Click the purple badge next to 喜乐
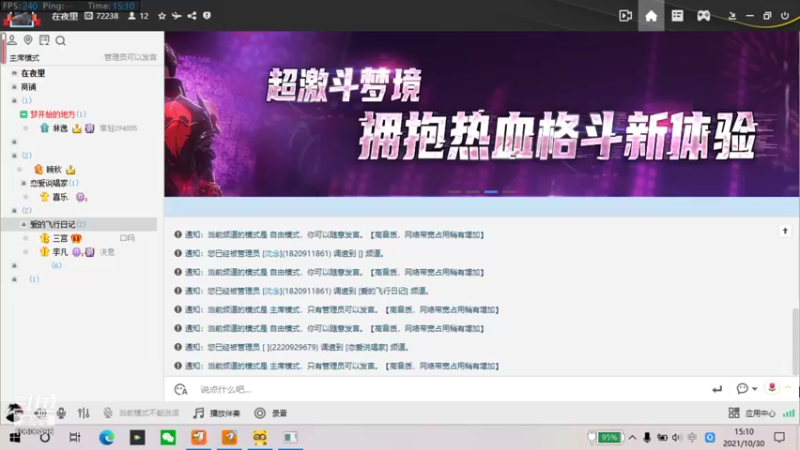Screen dimensions: 800x450 (81, 197)
